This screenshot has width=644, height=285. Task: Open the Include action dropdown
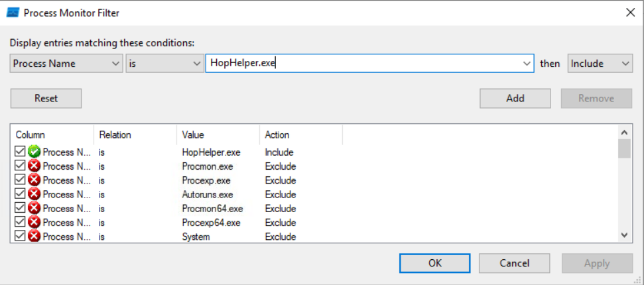click(600, 64)
